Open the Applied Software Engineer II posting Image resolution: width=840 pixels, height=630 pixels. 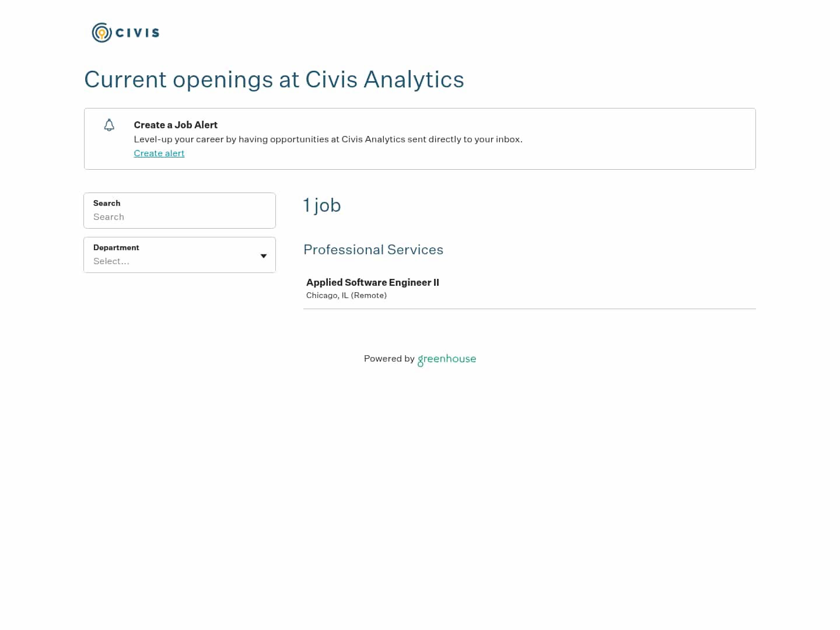pos(373,282)
